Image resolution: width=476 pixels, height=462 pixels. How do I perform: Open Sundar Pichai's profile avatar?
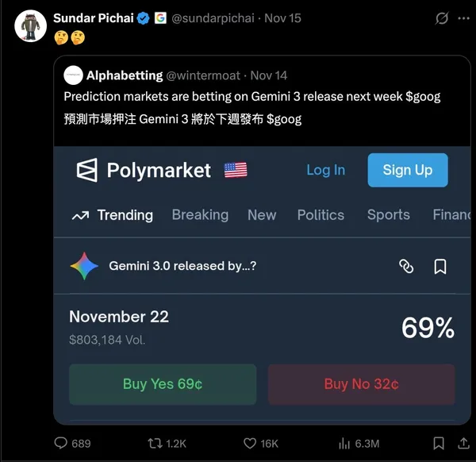coord(31,26)
